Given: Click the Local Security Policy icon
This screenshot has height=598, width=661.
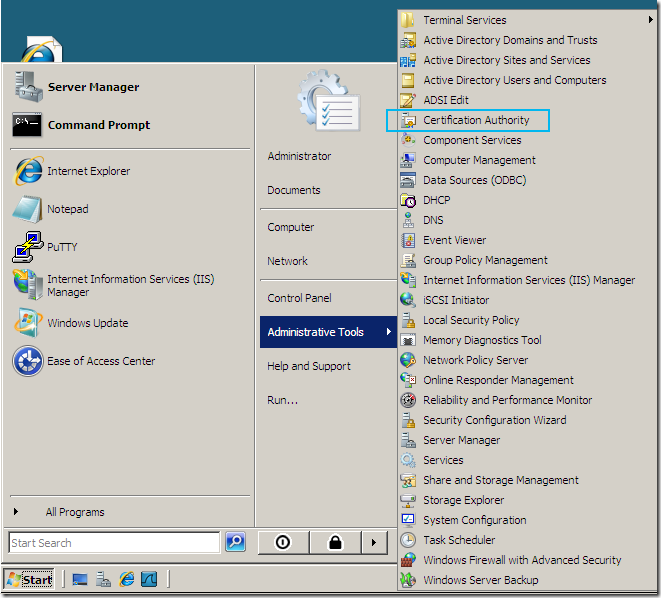Looking at the screenshot, I should click(408, 320).
